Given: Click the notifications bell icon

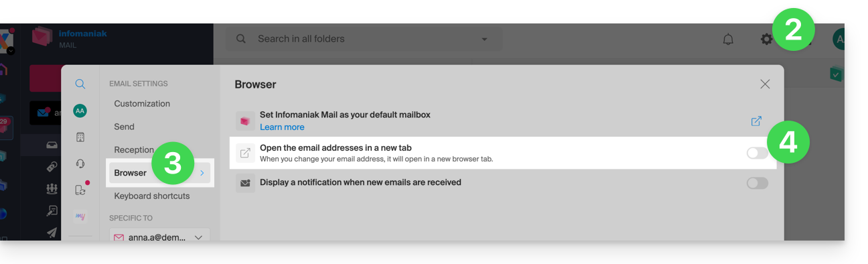Looking at the screenshot, I should pyautogui.click(x=728, y=40).
